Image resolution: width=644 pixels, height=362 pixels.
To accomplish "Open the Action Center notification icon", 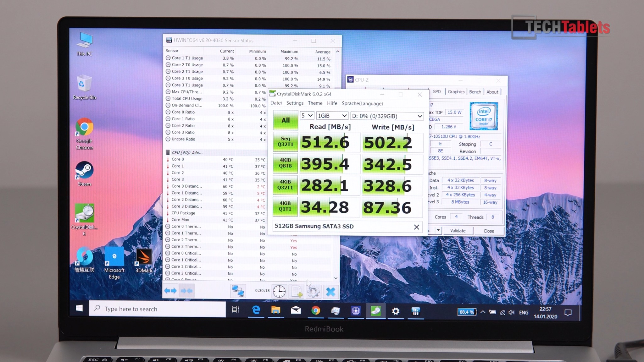I will pyautogui.click(x=568, y=313).
